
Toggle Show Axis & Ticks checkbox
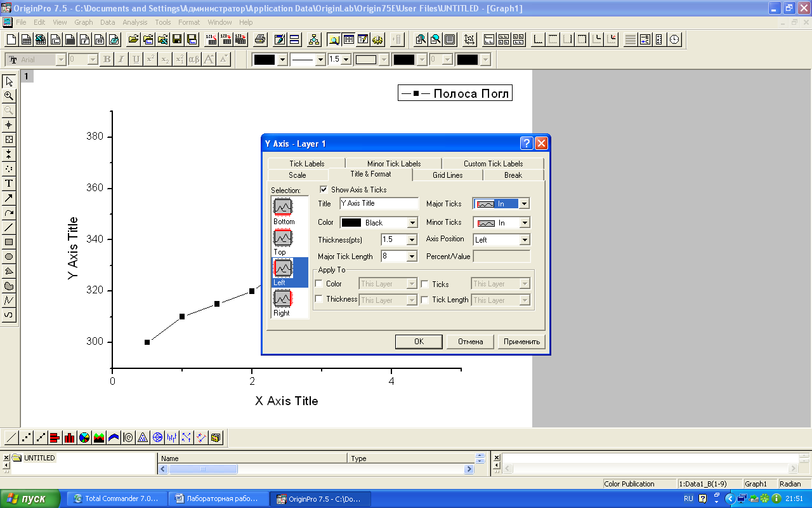tap(324, 189)
